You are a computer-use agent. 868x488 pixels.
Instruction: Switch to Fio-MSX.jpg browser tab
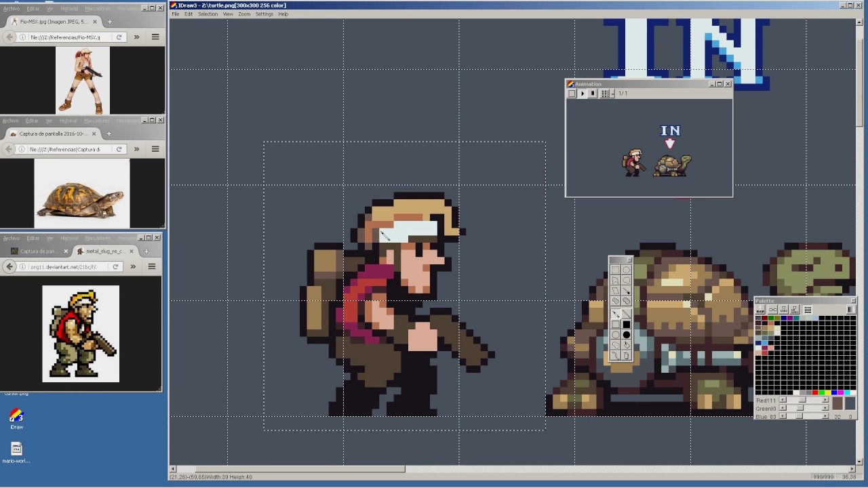[53, 21]
